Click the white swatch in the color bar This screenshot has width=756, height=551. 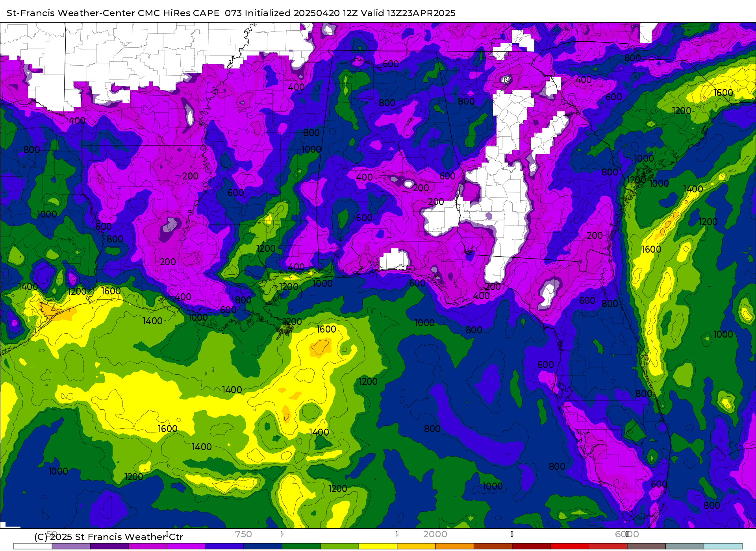33,546
